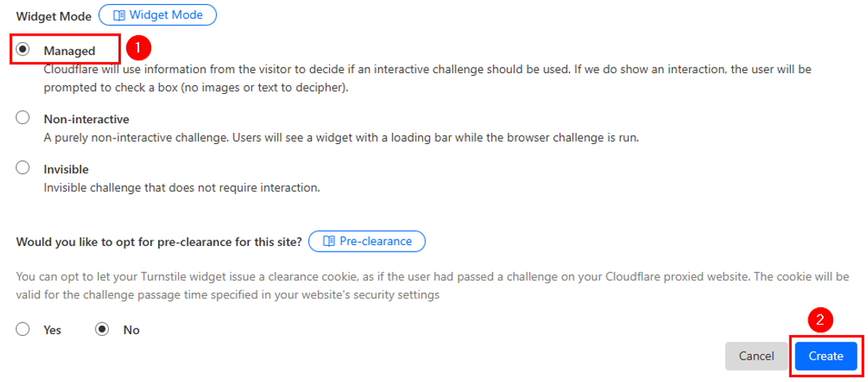
Task: Click the "Yes" text label
Action: point(52,330)
